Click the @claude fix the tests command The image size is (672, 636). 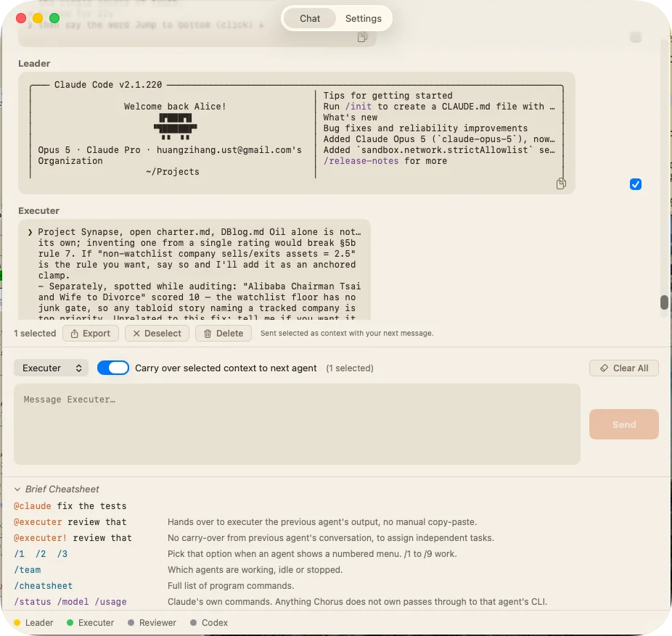click(70, 505)
